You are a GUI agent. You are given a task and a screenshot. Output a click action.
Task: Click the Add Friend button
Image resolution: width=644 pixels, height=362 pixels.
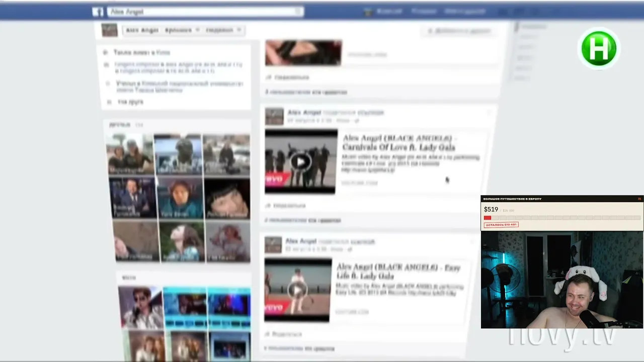pyautogui.click(x=458, y=31)
